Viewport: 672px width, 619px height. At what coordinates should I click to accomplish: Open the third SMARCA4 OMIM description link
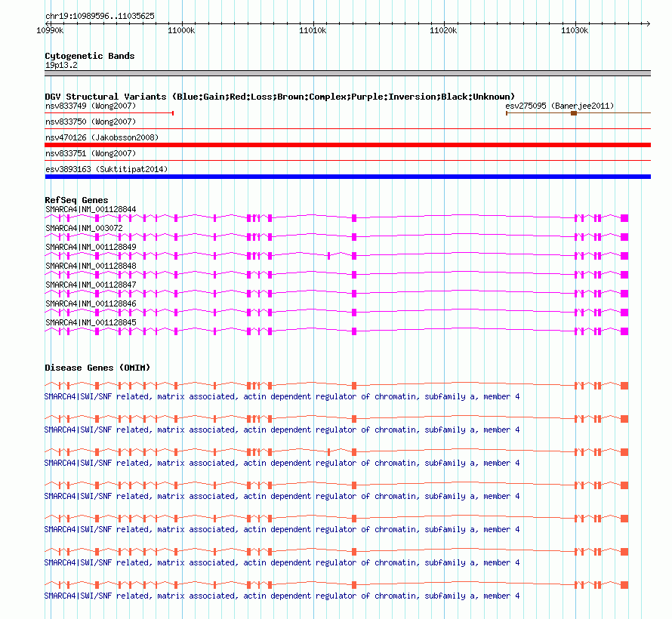[282, 463]
